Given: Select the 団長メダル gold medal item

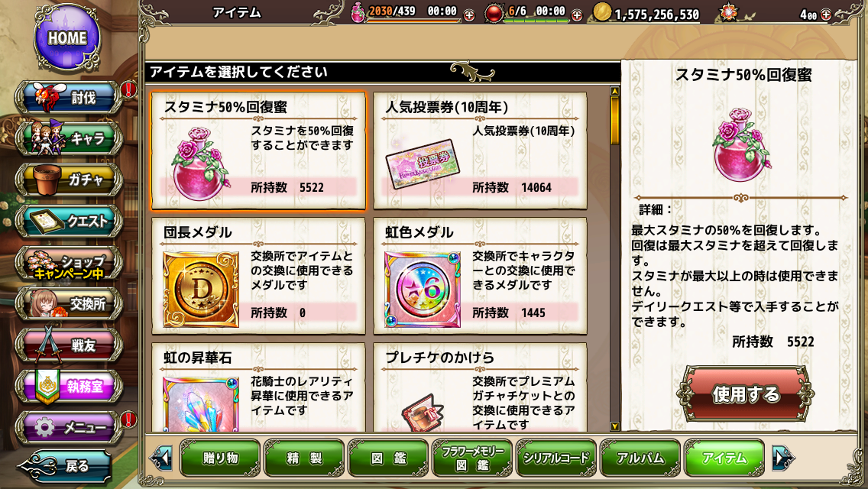Looking at the screenshot, I should pyautogui.click(x=258, y=276).
